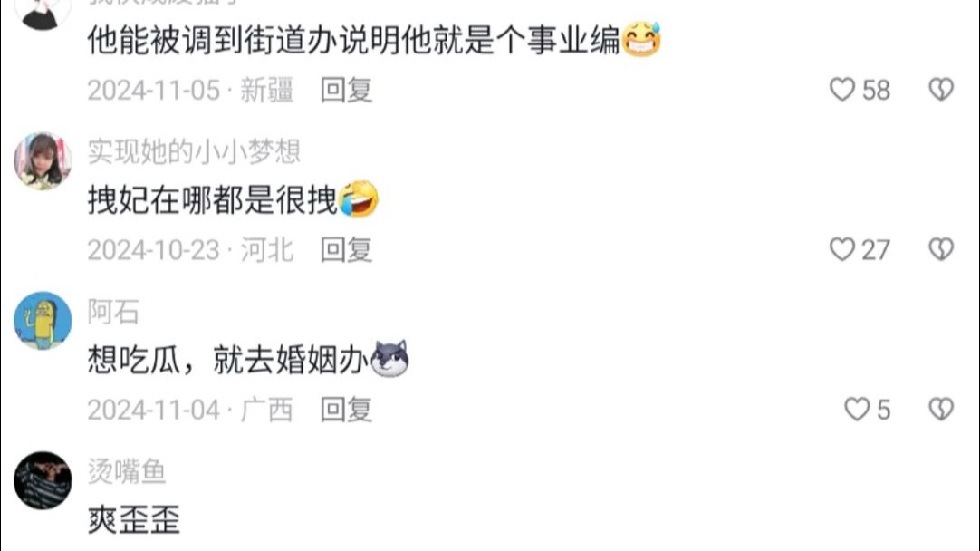Image resolution: width=980 pixels, height=551 pixels.
Task: Reply to the 2024-11-05 新疆 comment
Action: click(346, 90)
